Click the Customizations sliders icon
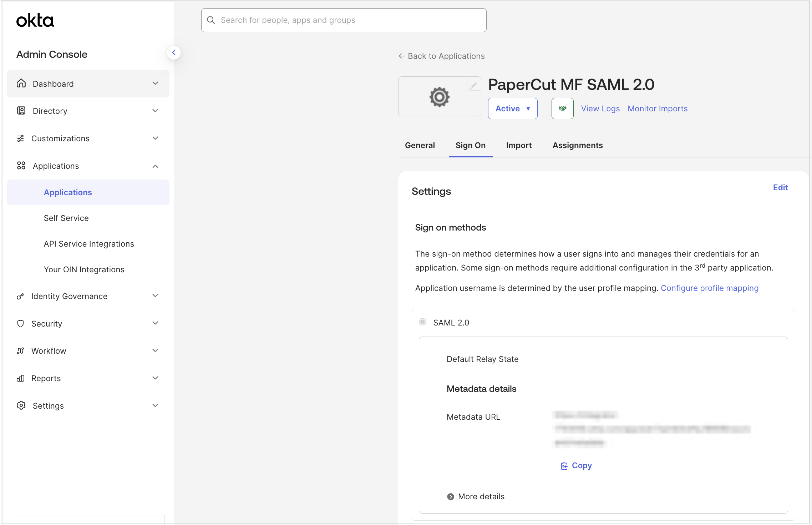812x525 pixels. pyautogui.click(x=21, y=138)
